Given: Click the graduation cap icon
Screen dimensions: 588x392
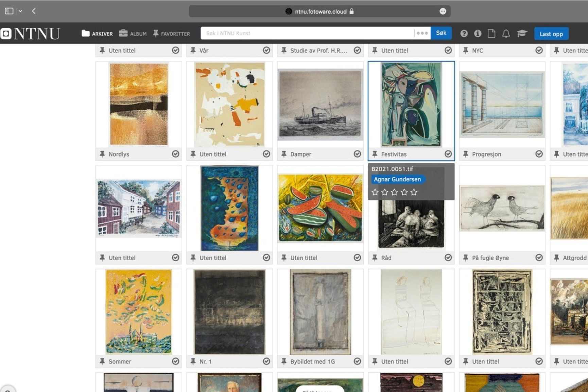Looking at the screenshot, I should 522,33.
